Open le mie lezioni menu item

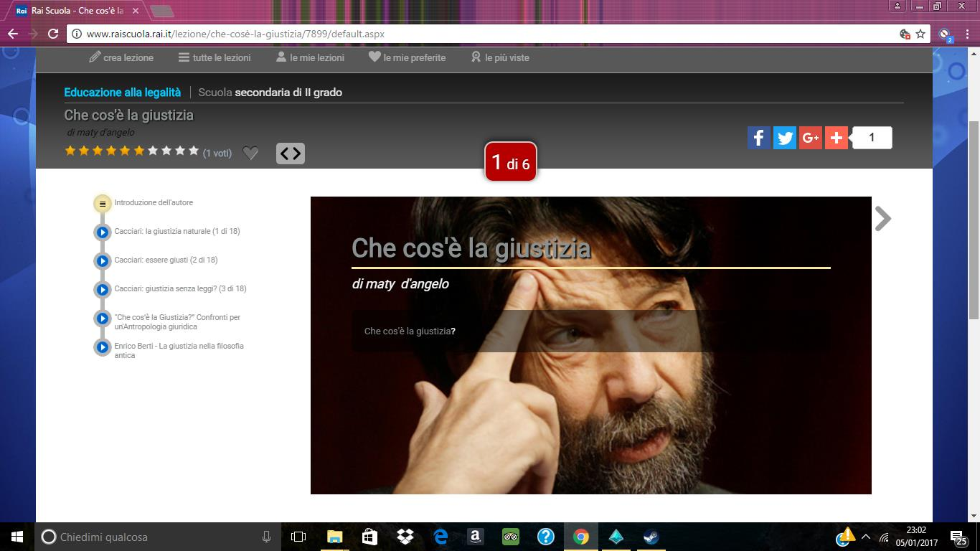[310, 57]
